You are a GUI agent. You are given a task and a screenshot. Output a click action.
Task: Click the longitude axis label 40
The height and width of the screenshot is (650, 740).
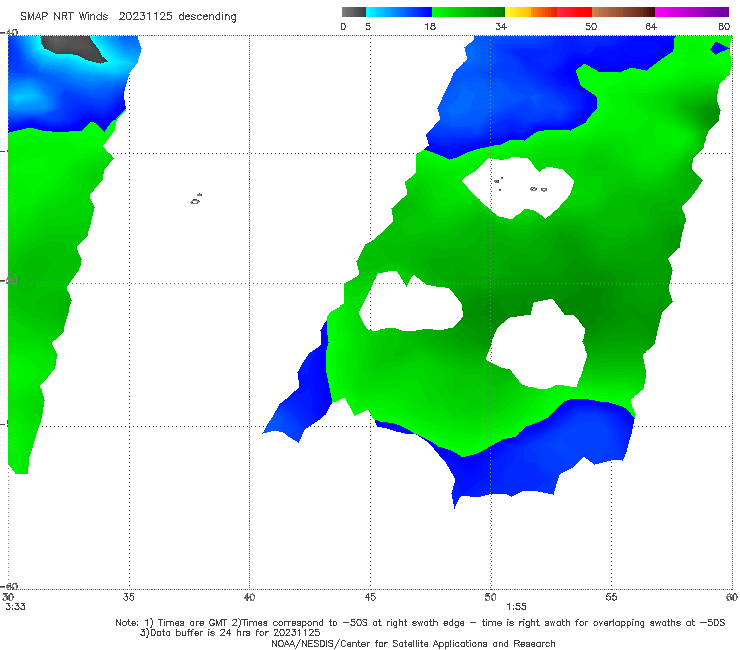pos(249,597)
